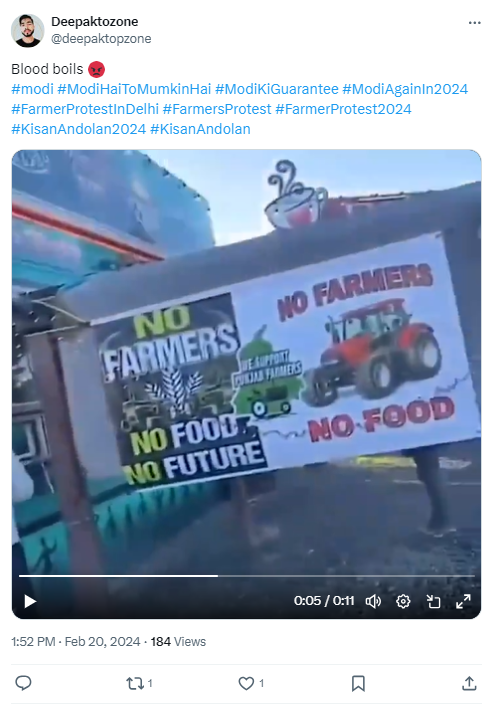The width and height of the screenshot is (497, 708).
Task: Open Deepaktozone profile picture
Action: pos(28,30)
